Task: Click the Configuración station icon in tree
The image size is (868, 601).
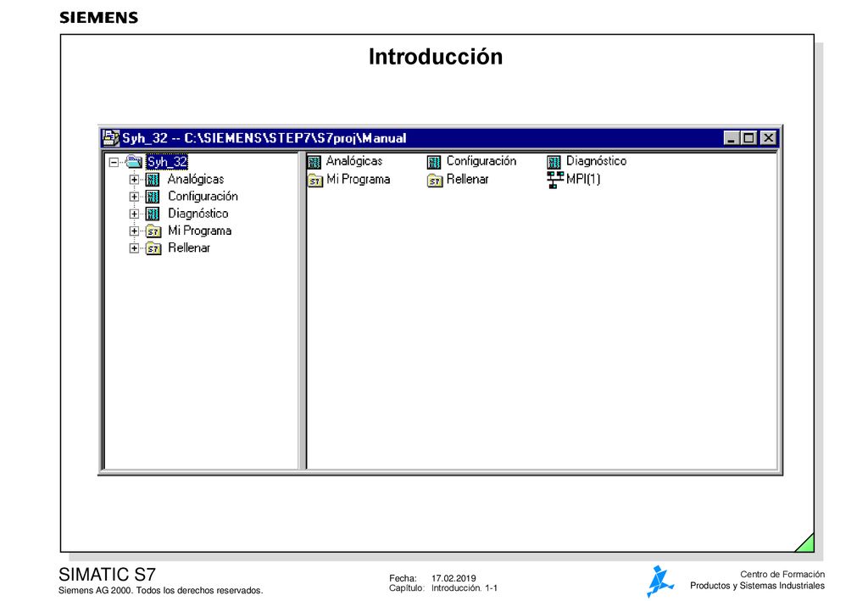Action: pyautogui.click(x=153, y=197)
